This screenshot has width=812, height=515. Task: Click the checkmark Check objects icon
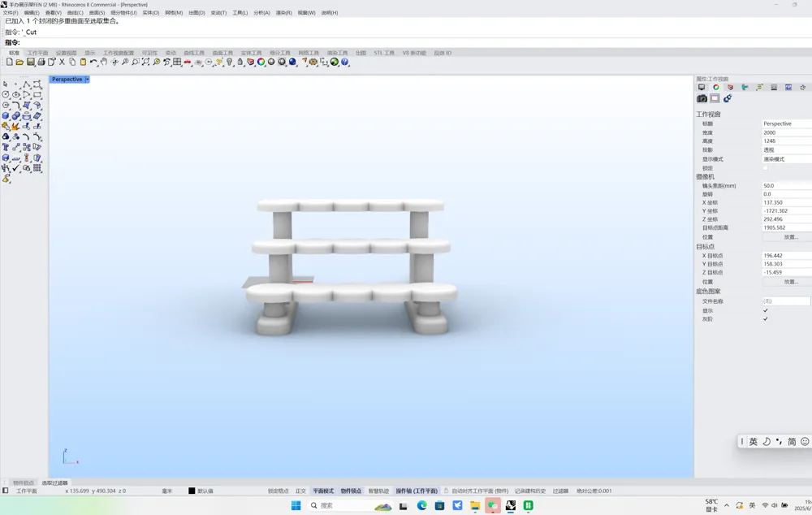click(x=16, y=168)
